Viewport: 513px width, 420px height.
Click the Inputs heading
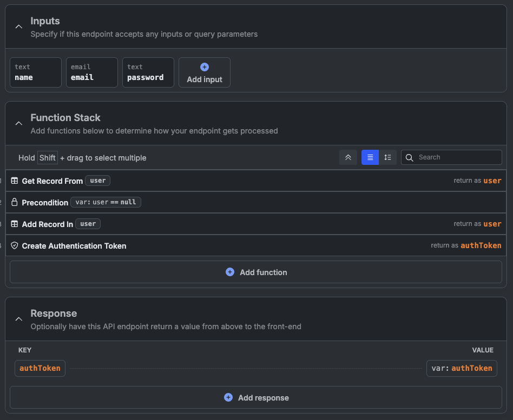(45, 21)
